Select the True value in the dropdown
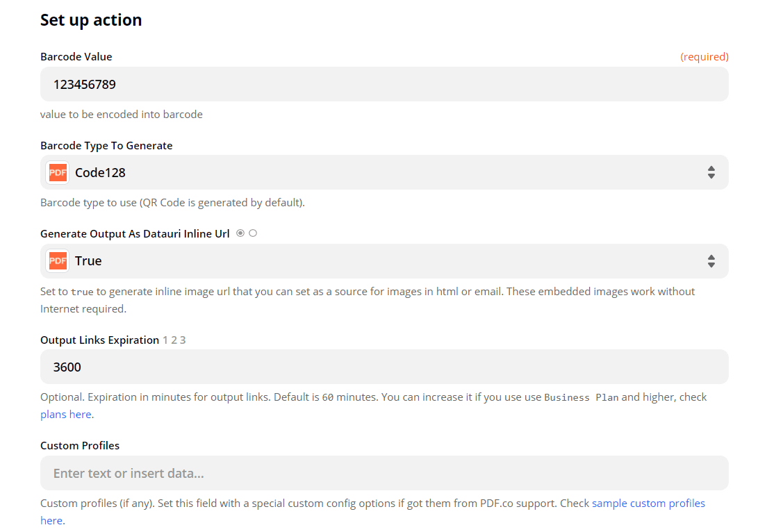The image size is (767, 532). (x=88, y=260)
